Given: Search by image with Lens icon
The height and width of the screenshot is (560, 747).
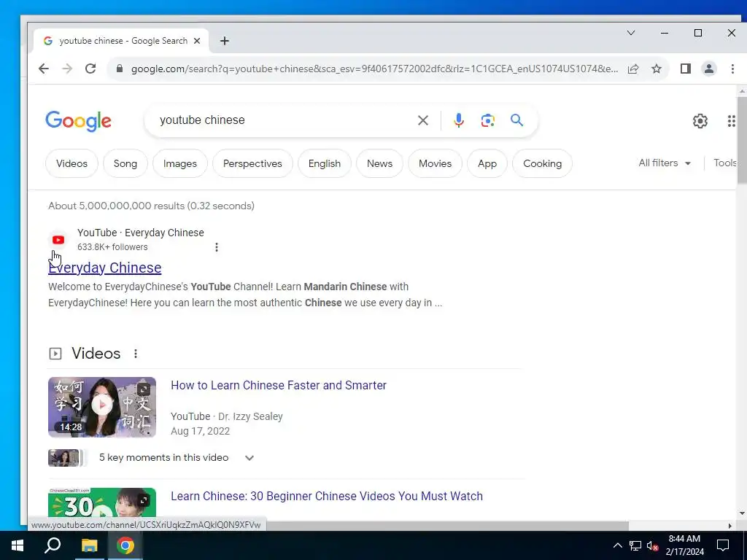Looking at the screenshot, I should tap(487, 120).
